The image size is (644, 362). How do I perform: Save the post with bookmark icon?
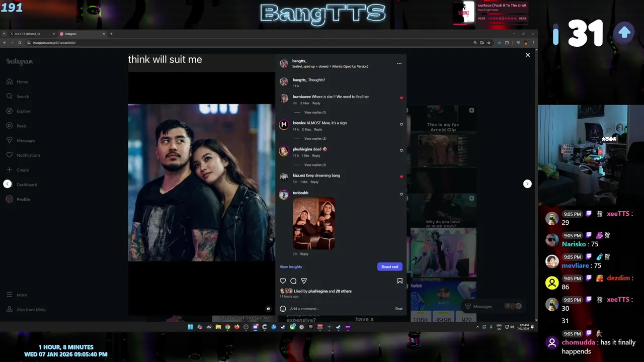[x=400, y=281]
